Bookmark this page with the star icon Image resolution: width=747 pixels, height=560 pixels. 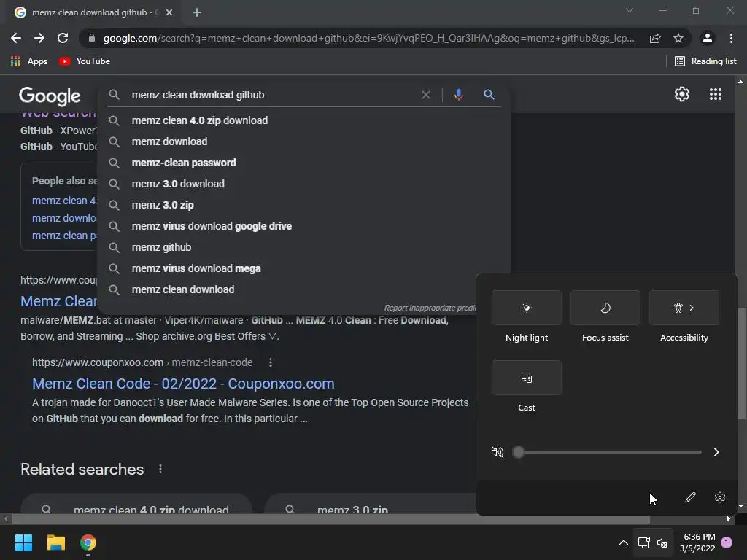(x=678, y=38)
